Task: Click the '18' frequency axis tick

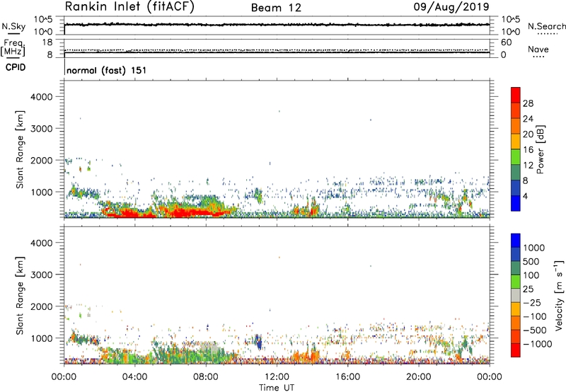Action: (47, 42)
